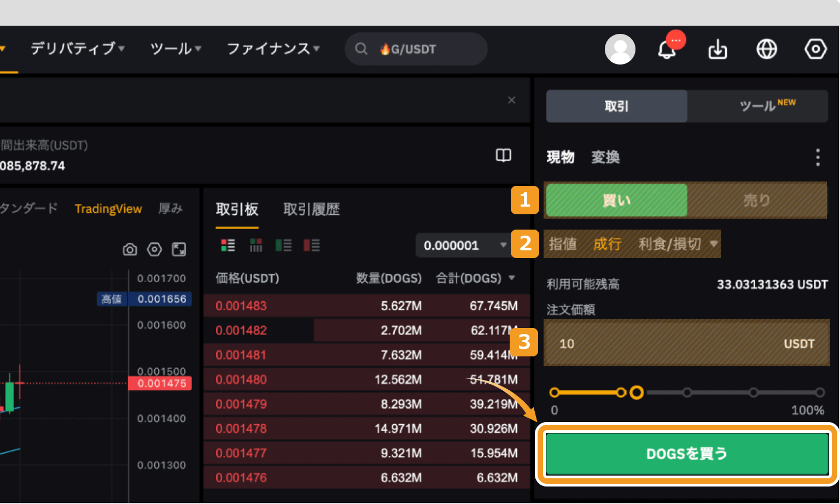The image size is (840, 504).
Task: Close the banner with the X icon
Action: pyautogui.click(x=511, y=100)
